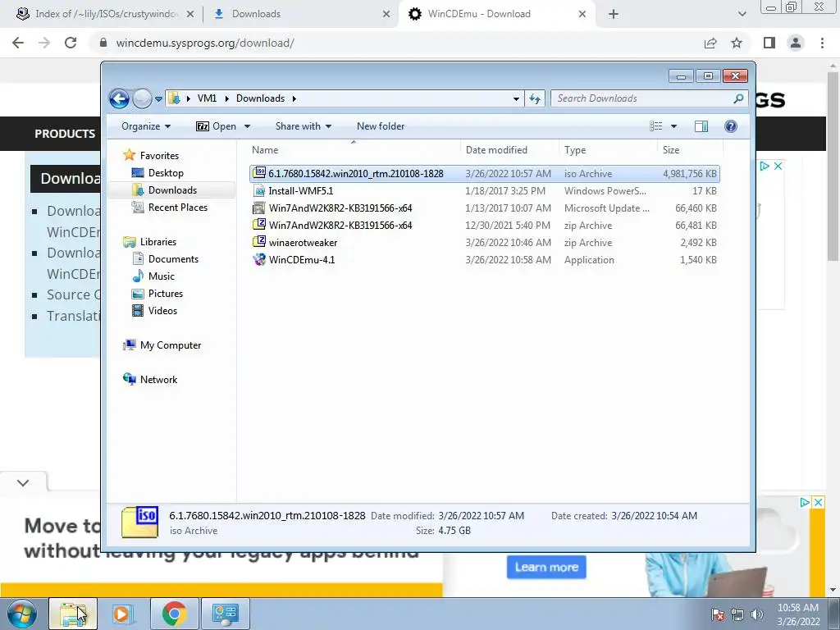Open Recent Places in navigation pane
This screenshot has width=840, height=630.
(178, 208)
